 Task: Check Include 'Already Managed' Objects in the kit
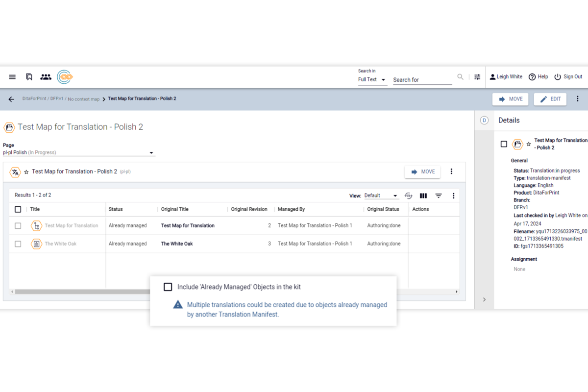tap(168, 287)
